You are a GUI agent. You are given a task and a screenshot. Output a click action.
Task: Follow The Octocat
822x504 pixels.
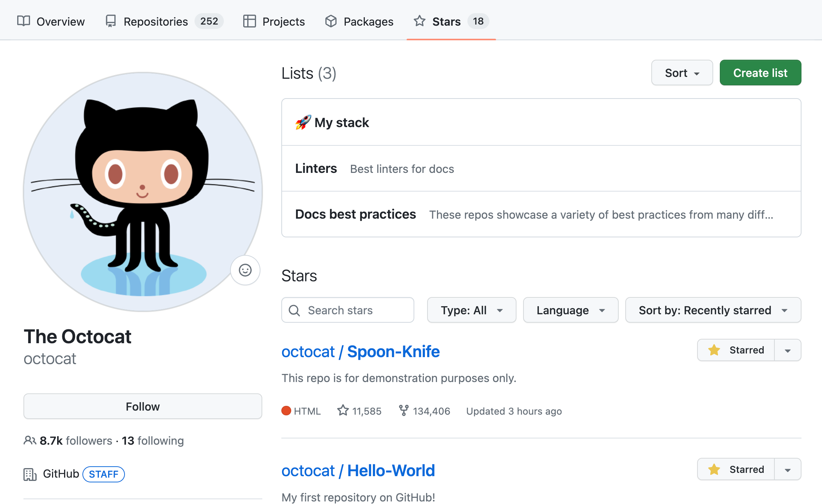click(143, 406)
